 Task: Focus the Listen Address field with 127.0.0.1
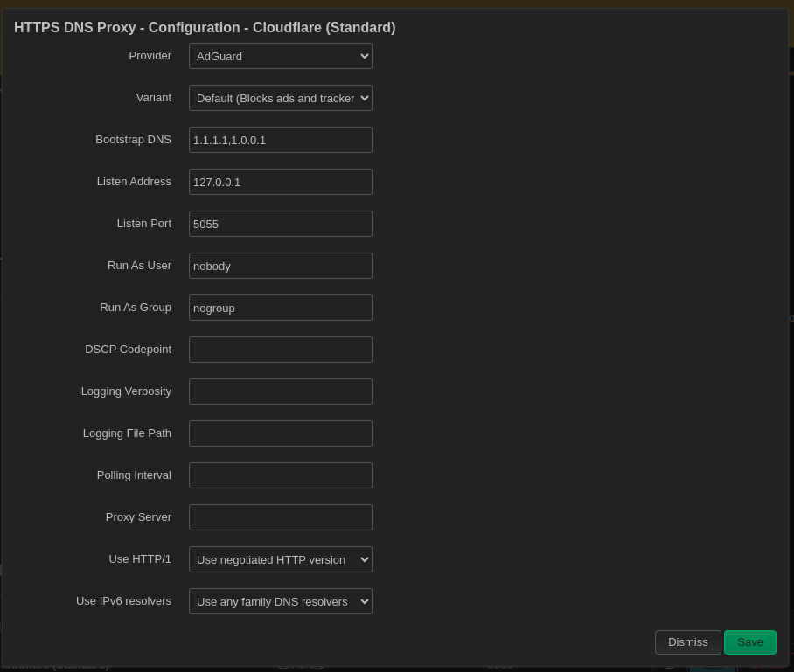coord(281,182)
